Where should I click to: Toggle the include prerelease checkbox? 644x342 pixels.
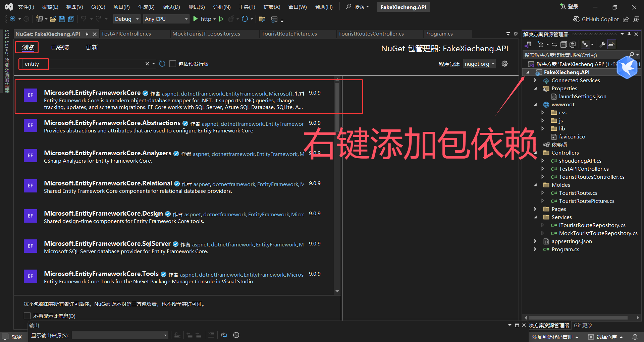tap(173, 64)
